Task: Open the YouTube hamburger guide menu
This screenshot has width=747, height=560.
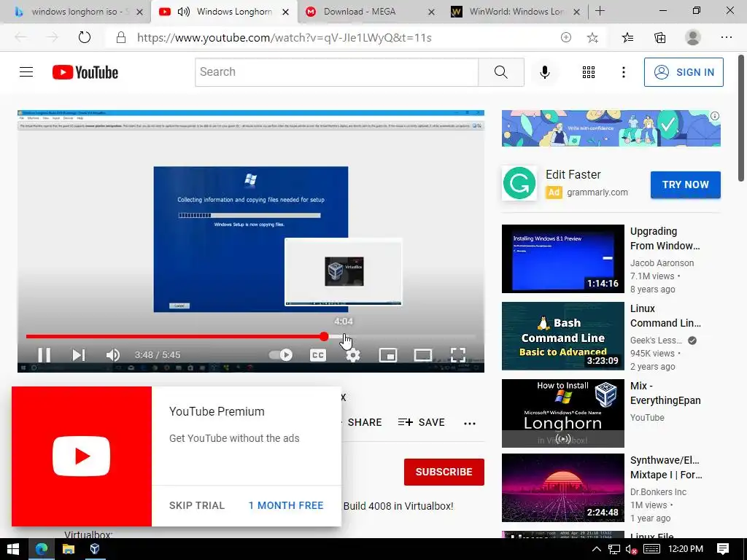Action: 26,72
